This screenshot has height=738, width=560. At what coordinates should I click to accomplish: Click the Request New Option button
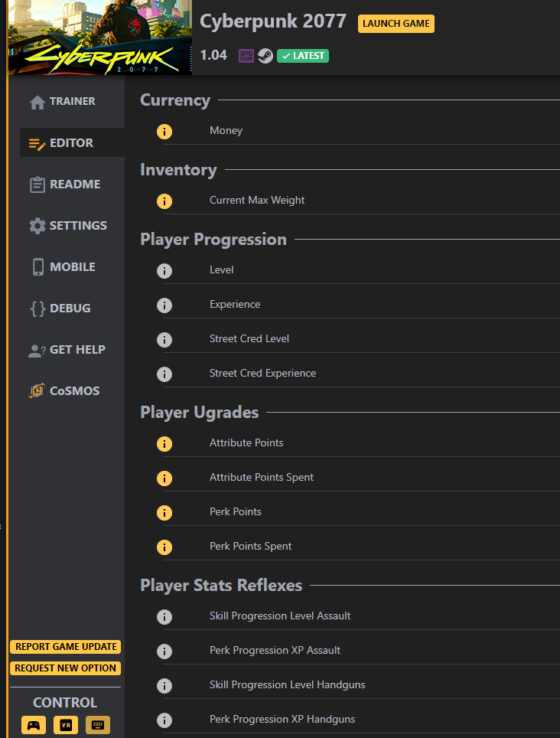[x=65, y=668]
